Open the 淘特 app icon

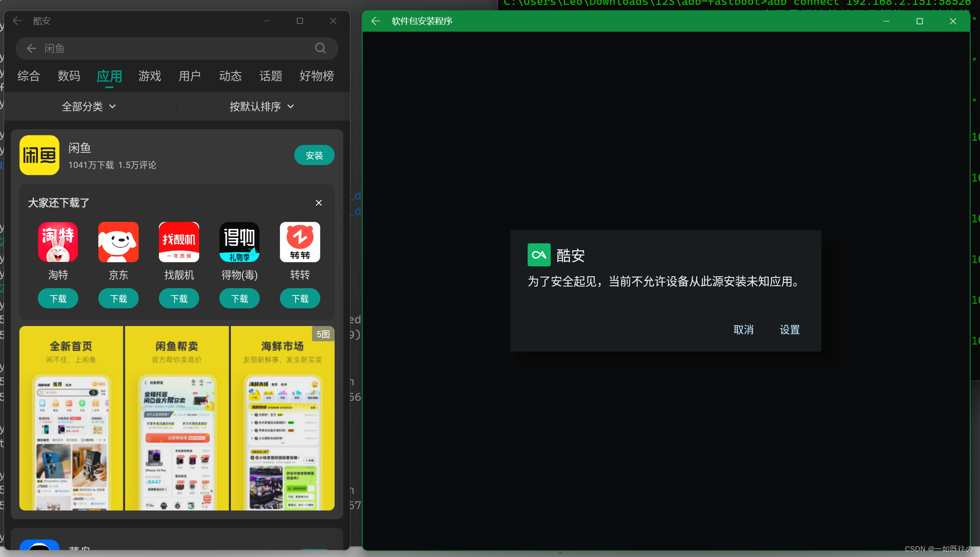(58, 242)
